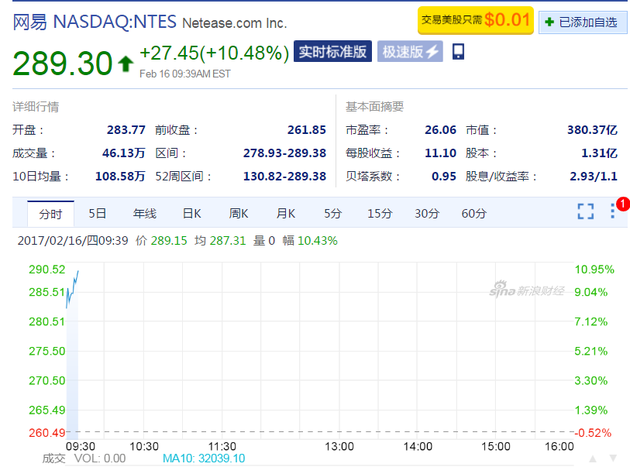Click the 10日均量 value 108.58万
The image size is (630, 467).
tap(120, 176)
